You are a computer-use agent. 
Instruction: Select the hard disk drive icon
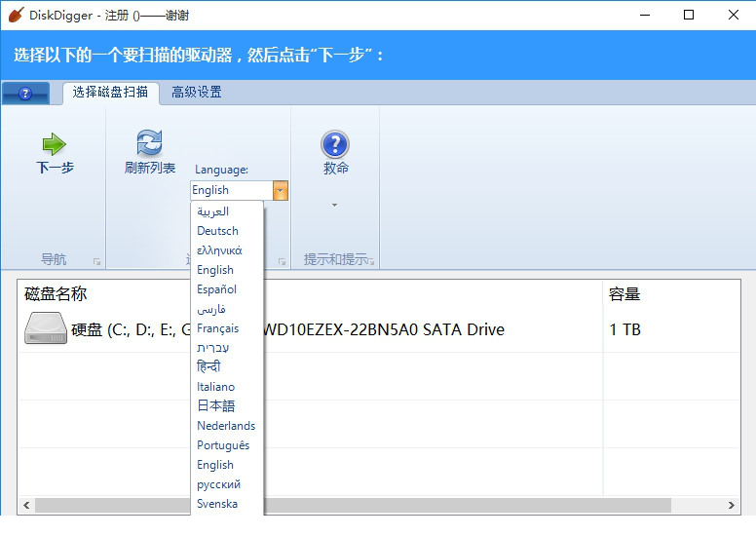click(x=46, y=328)
